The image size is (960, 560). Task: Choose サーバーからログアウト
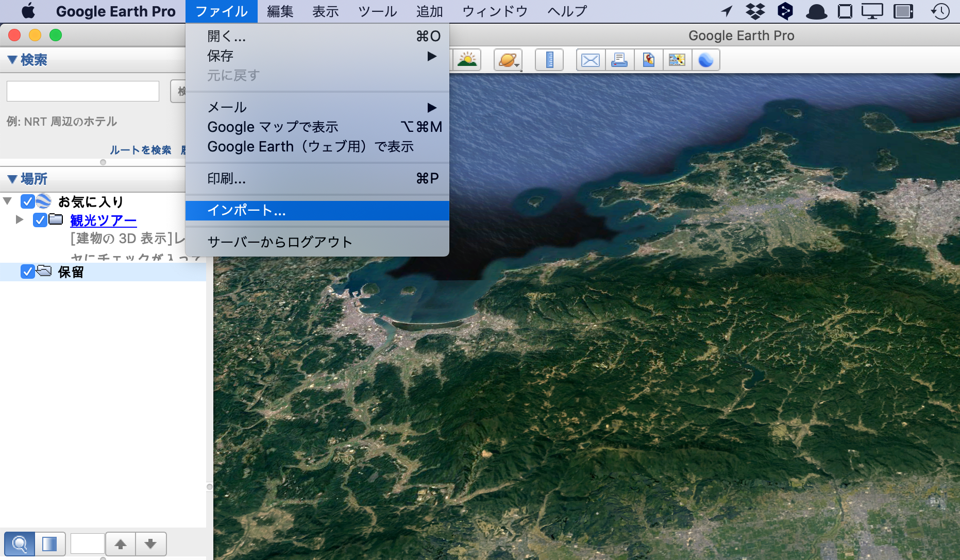pyautogui.click(x=317, y=242)
